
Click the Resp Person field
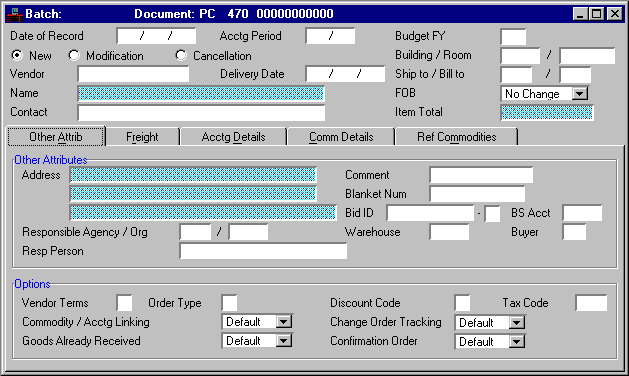pos(263,251)
